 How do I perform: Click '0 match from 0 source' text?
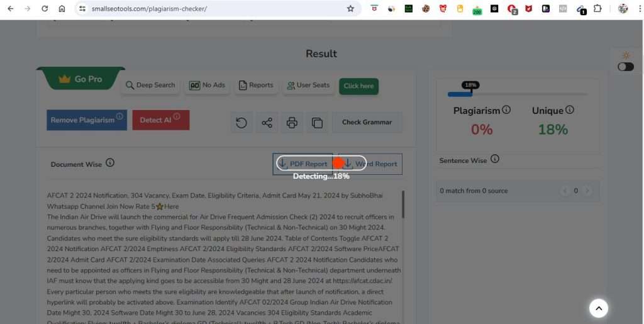pos(474,191)
